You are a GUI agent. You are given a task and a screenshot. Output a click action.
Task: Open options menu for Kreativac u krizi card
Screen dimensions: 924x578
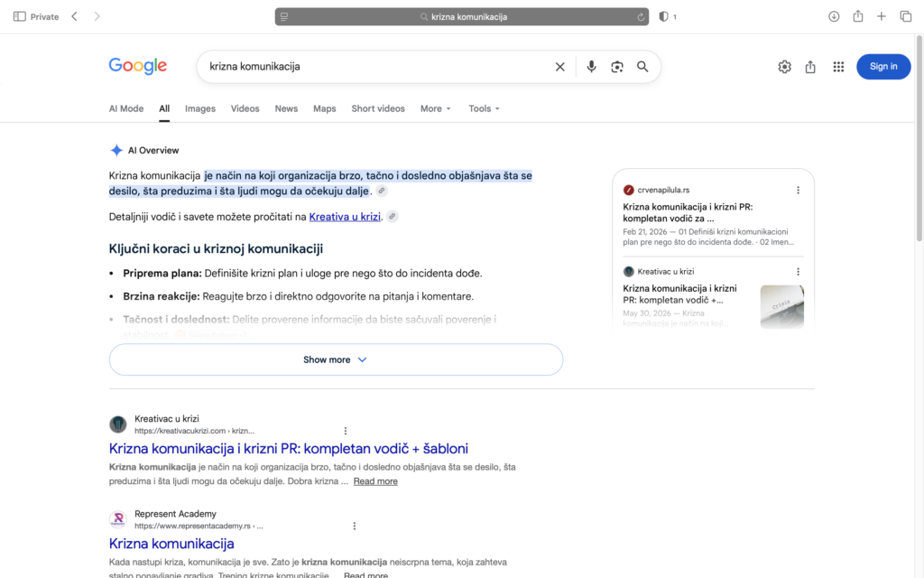click(x=798, y=271)
